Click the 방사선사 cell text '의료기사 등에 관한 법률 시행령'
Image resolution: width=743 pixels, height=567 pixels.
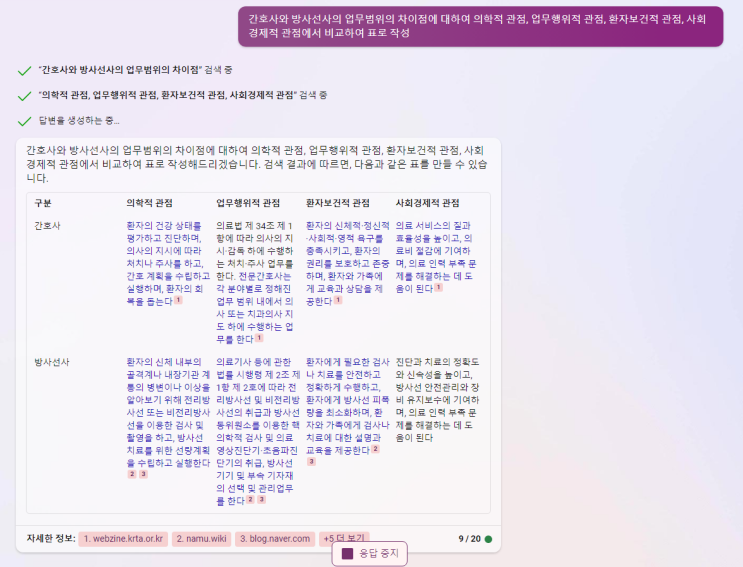click(x=258, y=369)
